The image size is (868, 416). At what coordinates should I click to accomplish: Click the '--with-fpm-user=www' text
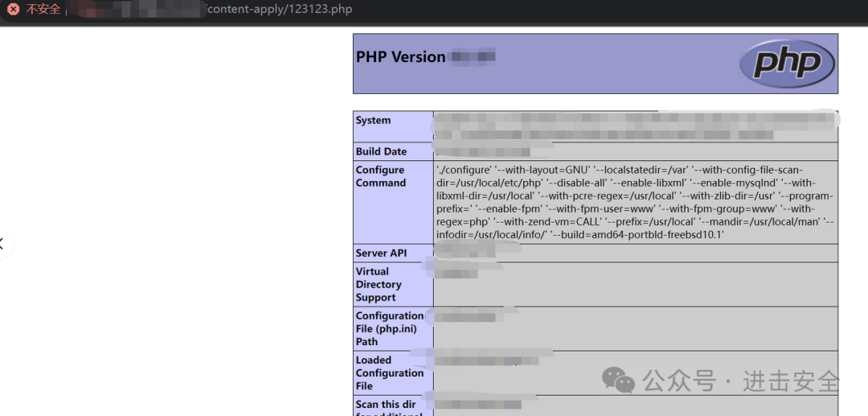click(600, 209)
